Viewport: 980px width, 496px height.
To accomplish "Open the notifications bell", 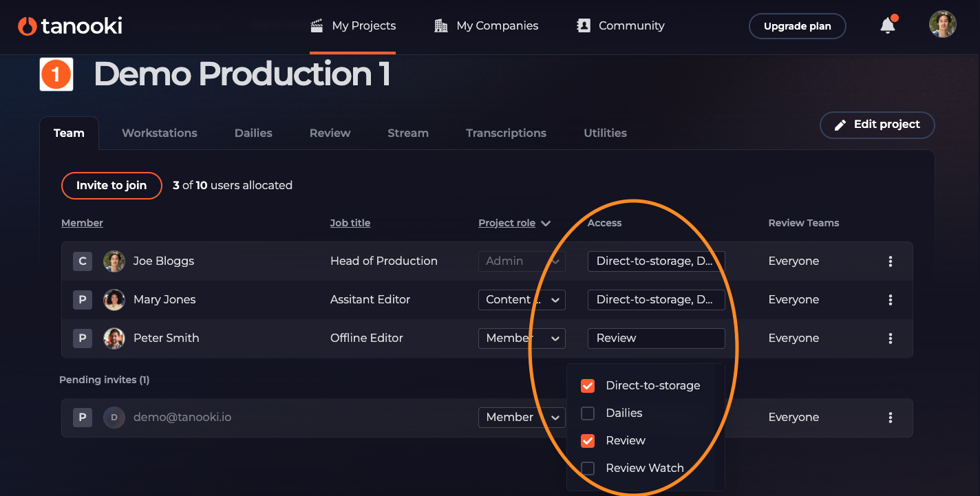I will [888, 26].
